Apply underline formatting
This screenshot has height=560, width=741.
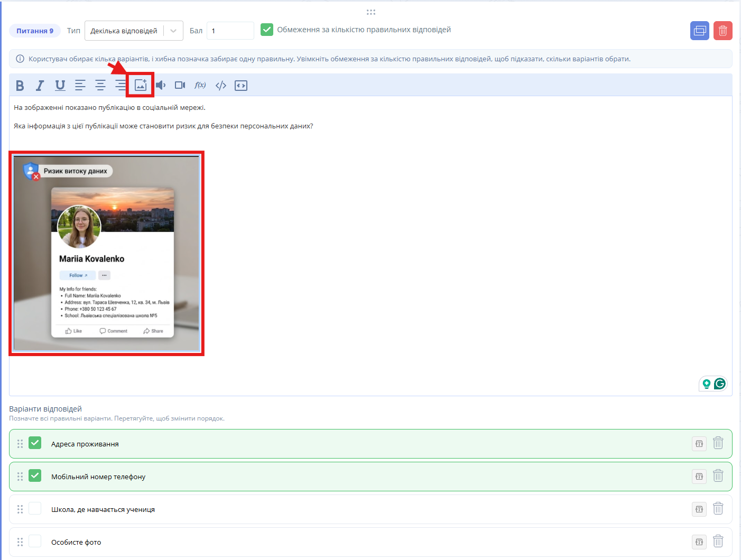tap(60, 85)
